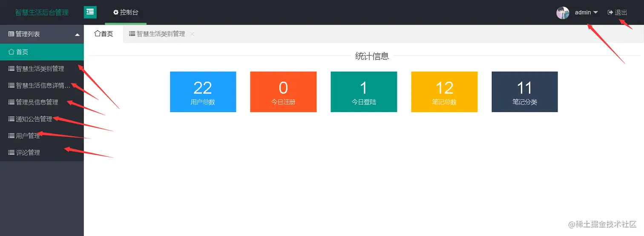Open 通知公告管理 in the sidebar
Image resolution: width=644 pixels, height=236 pixels.
coord(42,119)
